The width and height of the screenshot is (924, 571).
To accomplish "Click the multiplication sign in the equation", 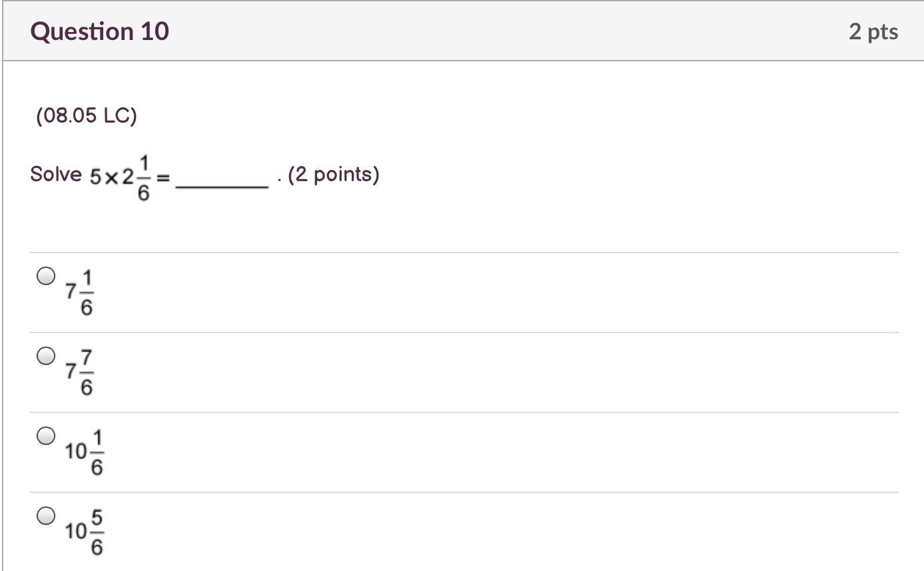I will pos(111,178).
